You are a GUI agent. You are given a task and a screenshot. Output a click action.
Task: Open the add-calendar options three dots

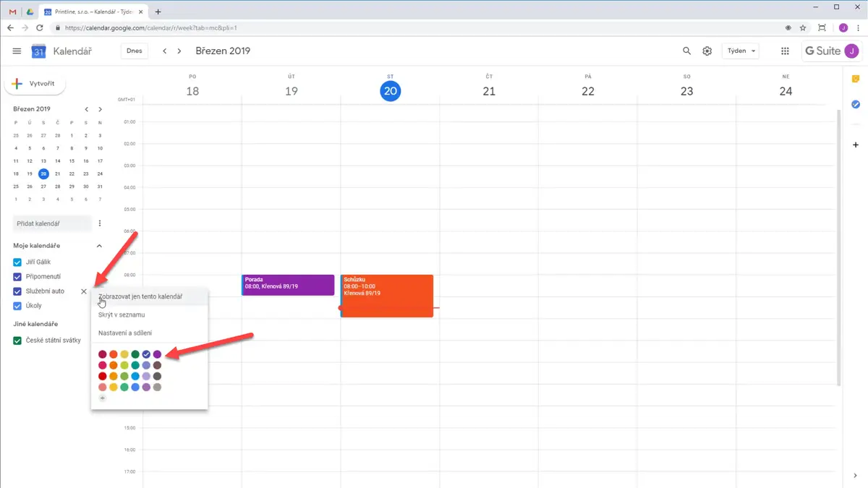coord(100,223)
